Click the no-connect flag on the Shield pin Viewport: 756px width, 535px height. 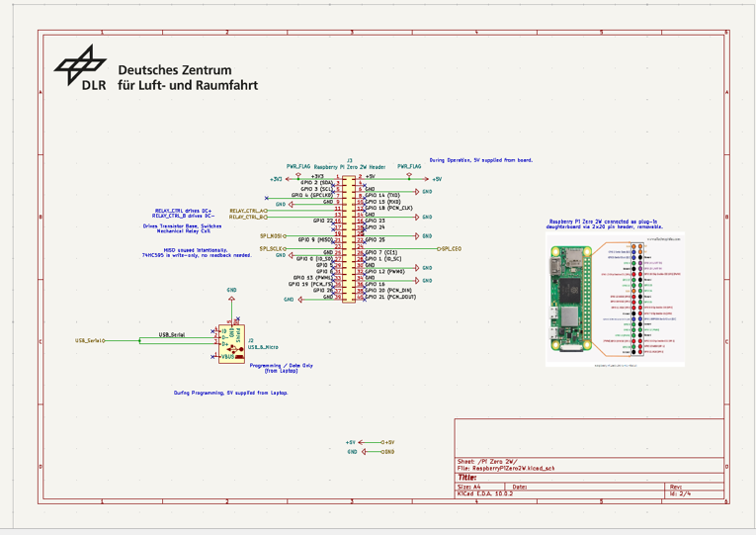237,319
